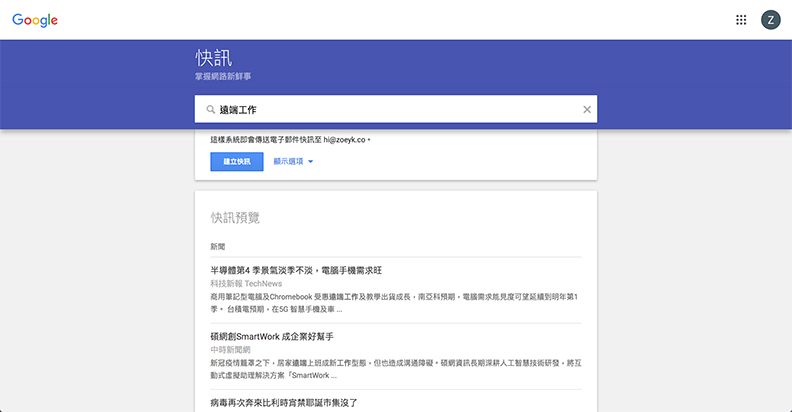
Task: Click the 快訊預覽 heading
Action: tap(235, 217)
